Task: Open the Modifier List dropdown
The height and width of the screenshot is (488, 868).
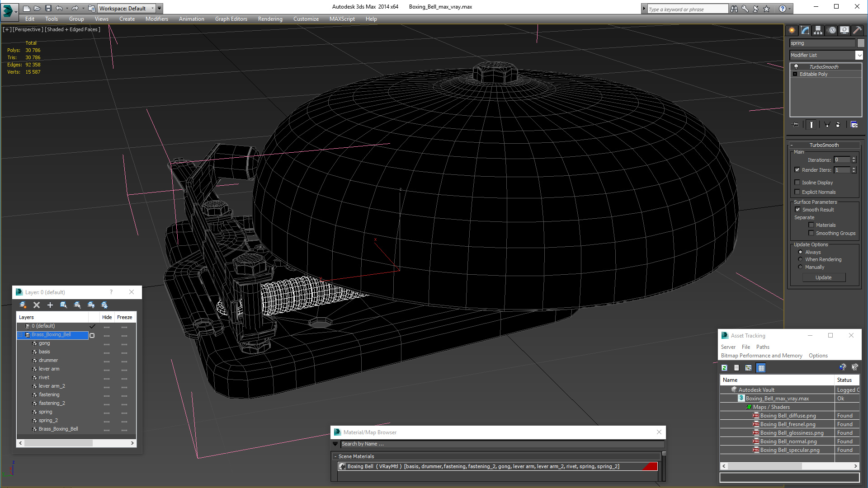Action: pyautogui.click(x=826, y=55)
